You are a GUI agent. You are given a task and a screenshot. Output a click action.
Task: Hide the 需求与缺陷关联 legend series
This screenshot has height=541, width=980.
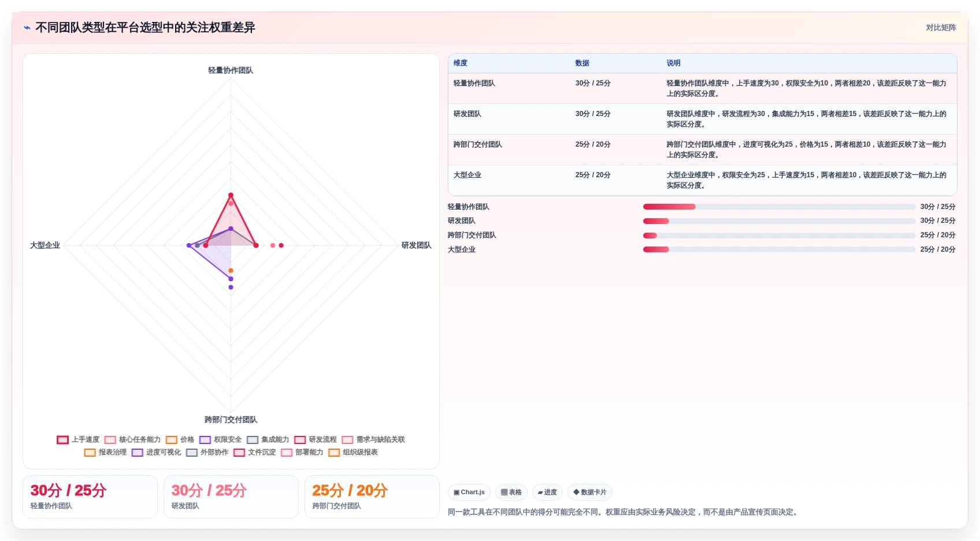(373, 439)
